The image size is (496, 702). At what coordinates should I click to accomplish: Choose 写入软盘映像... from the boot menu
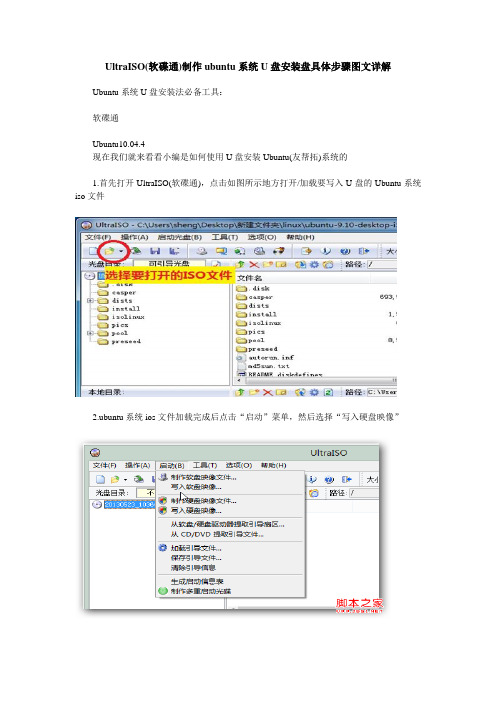pyautogui.click(x=231, y=487)
